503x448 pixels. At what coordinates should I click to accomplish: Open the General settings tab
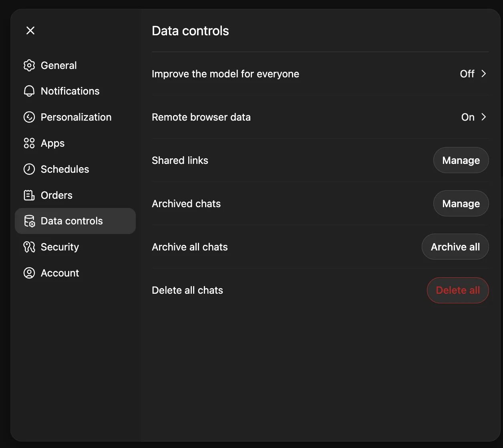click(75, 65)
